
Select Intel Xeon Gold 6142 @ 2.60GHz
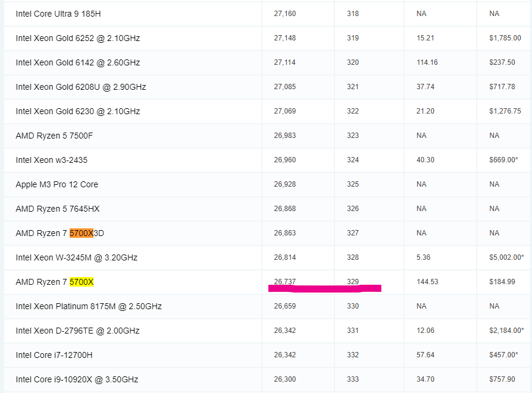click(x=78, y=63)
